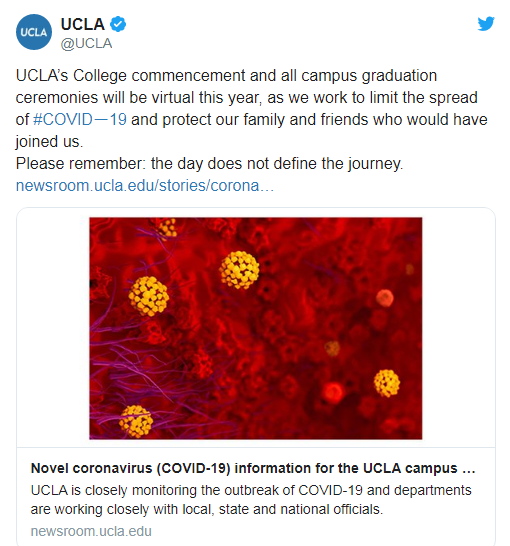Select the 'Please remember' sentence in the tweet
This screenshot has height=546, width=510.
point(209,164)
